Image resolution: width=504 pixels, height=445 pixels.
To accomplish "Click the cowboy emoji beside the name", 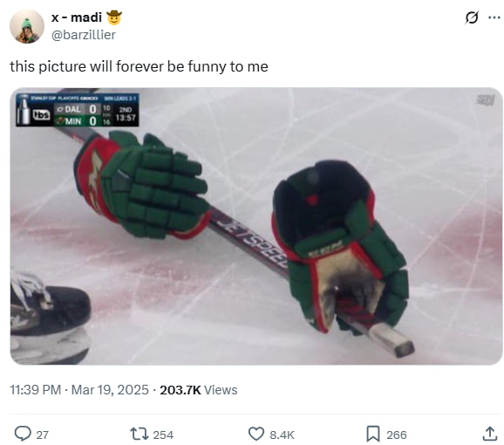I will pos(114,17).
